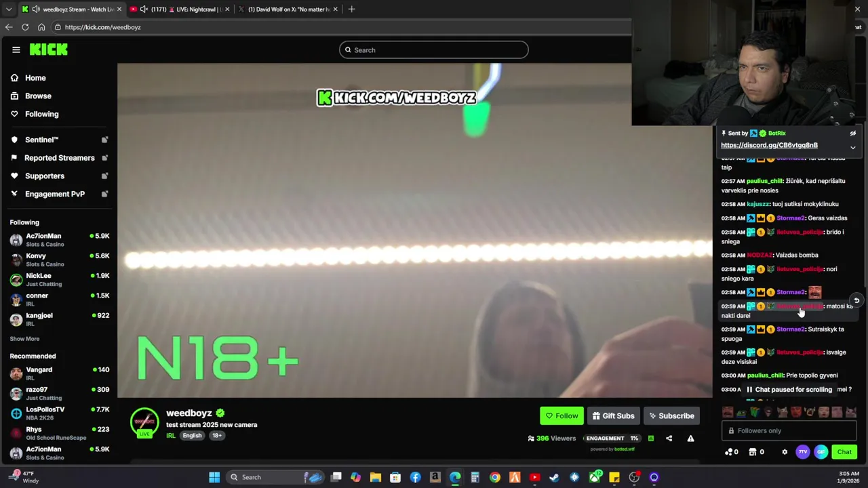The width and height of the screenshot is (868, 488).
Task: Open Sentinel in the sidebar
Action: pyautogui.click(x=41, y=140)
